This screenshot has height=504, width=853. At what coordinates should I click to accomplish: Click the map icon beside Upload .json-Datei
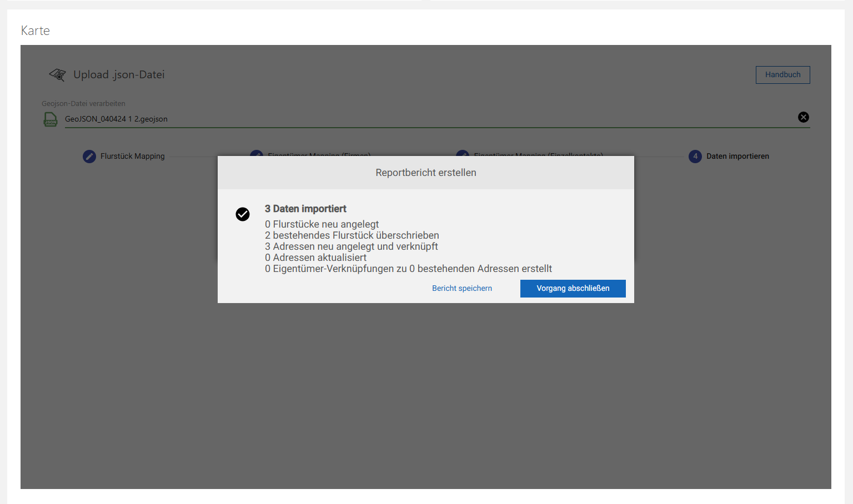(x=57, y=74)
